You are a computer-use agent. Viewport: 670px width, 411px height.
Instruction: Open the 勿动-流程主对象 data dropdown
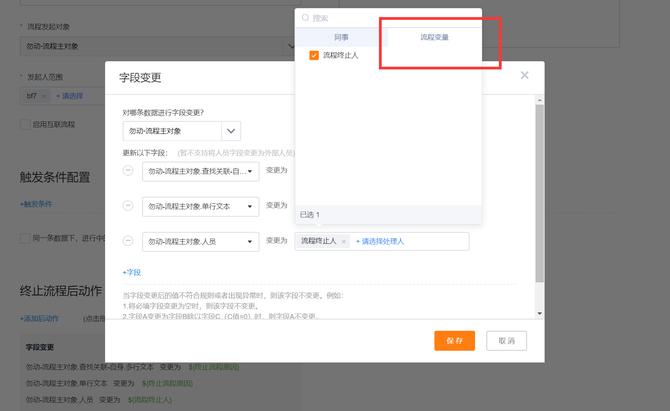tap(231, 131)
